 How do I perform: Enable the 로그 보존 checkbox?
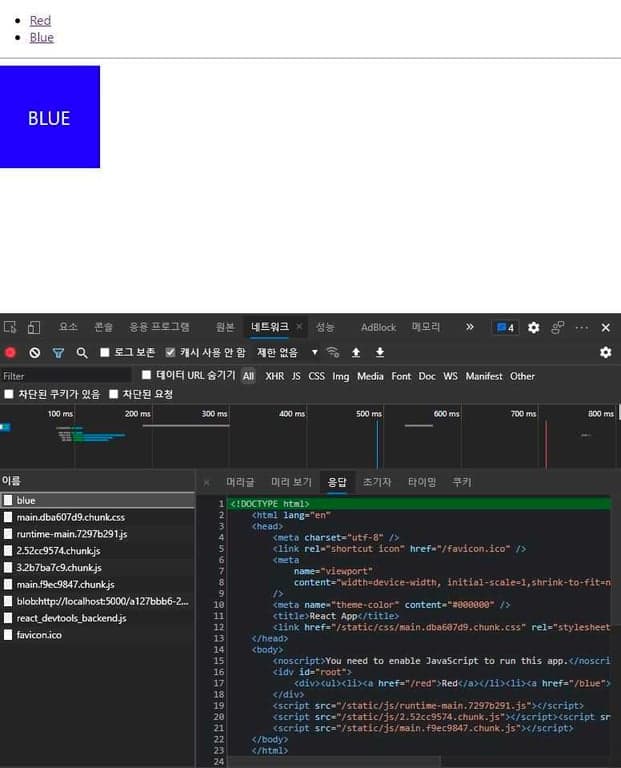105,353
